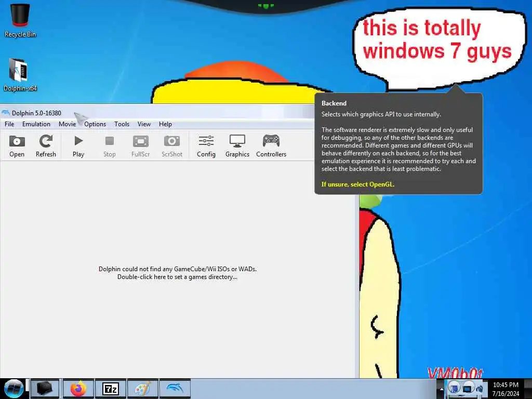This screenshot has height=399, width=532.
Task: Click the Stop emulation toolbar icon
Action: pos(109,146)
